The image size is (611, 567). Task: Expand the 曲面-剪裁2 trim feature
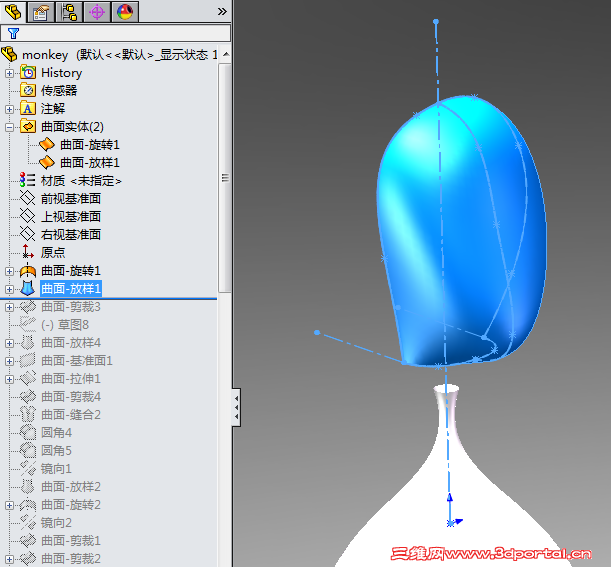(x=9, y=560)
